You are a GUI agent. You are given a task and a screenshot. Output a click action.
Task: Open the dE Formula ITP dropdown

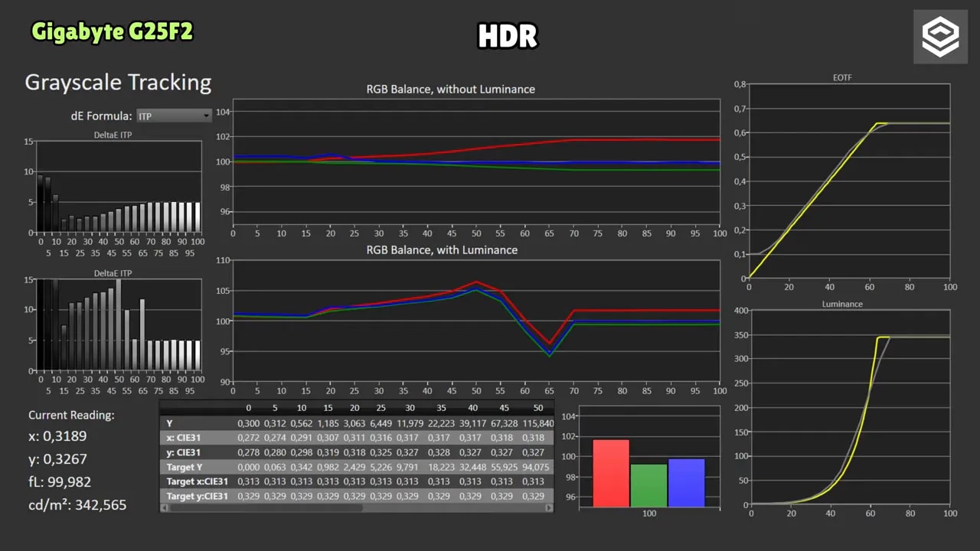pos(174,116)
